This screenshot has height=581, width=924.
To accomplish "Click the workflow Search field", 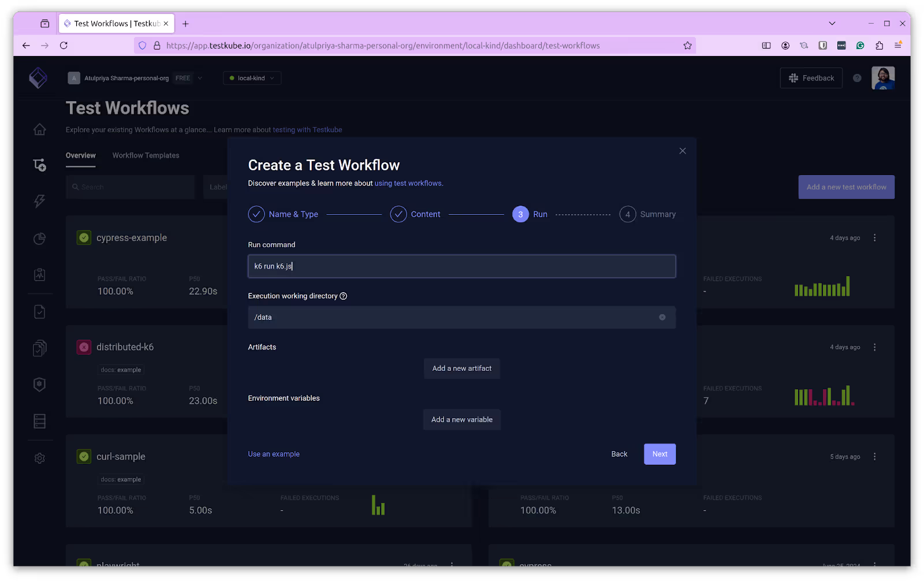I will click(x=131, y=187).
